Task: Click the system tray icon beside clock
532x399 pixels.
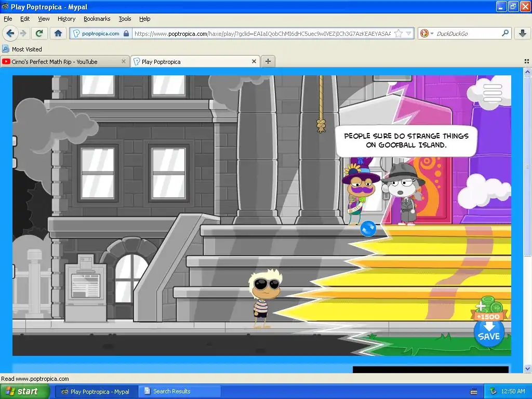Action: [x=493, y=392]
